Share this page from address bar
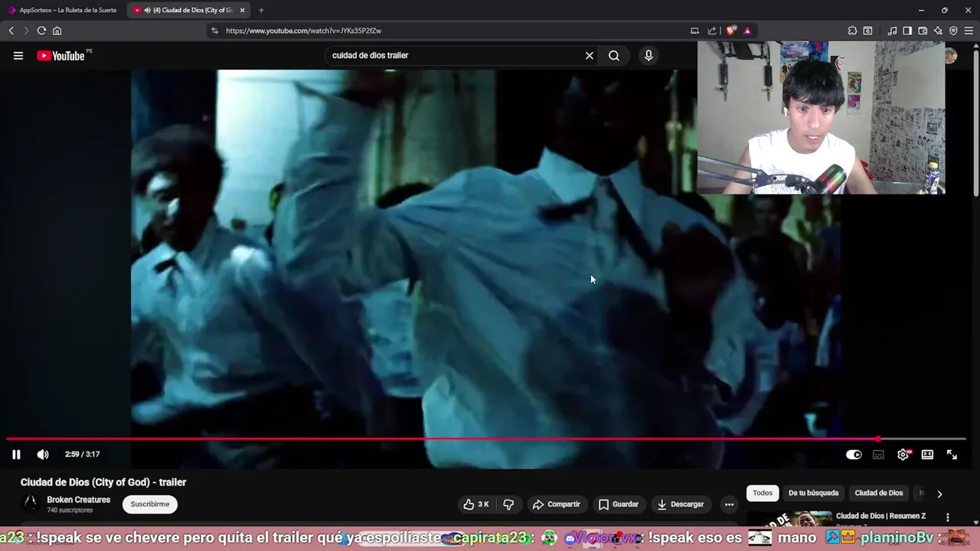980x551 pixels. [x=712, y=31]
